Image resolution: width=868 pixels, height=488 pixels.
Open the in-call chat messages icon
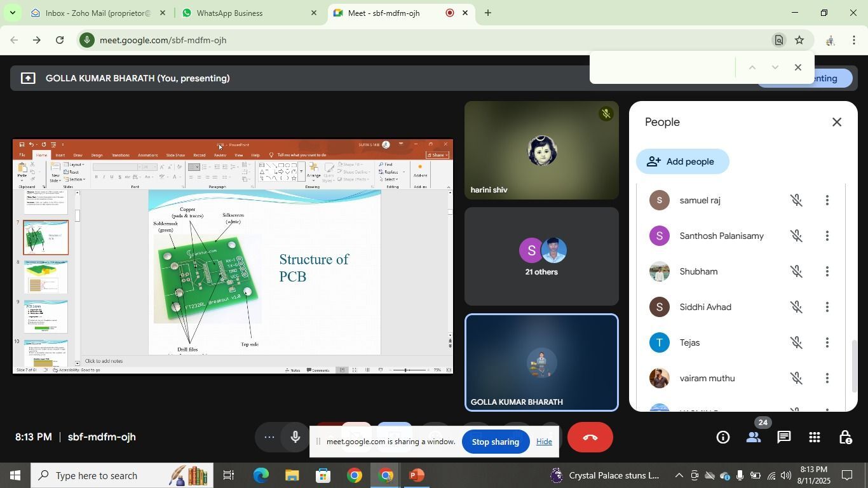point(784,437)
